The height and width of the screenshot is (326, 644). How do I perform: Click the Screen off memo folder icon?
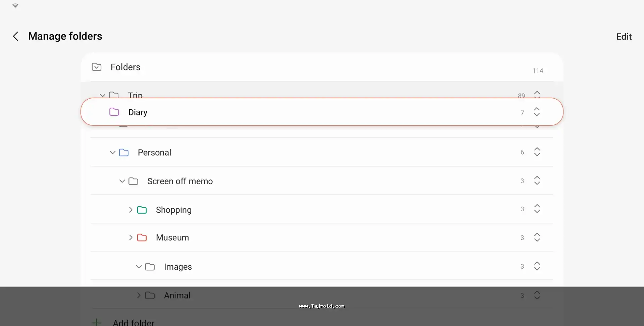click(133, 181)
